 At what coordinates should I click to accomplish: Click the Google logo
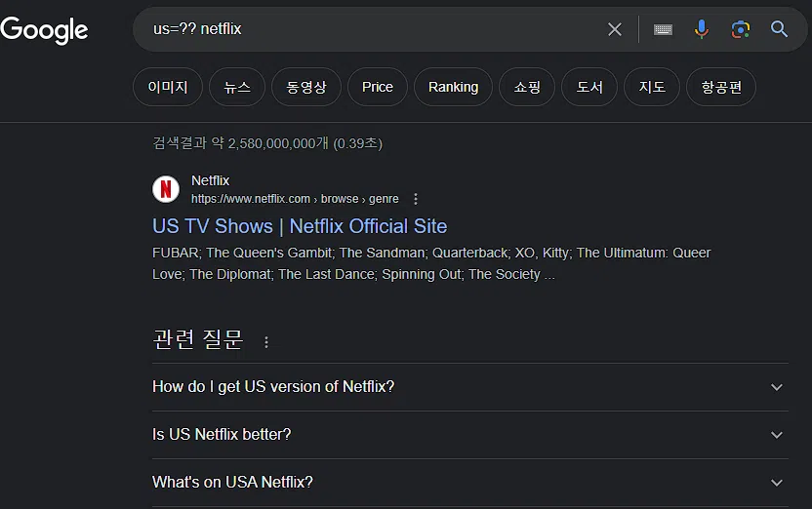[x=44, y=30]
